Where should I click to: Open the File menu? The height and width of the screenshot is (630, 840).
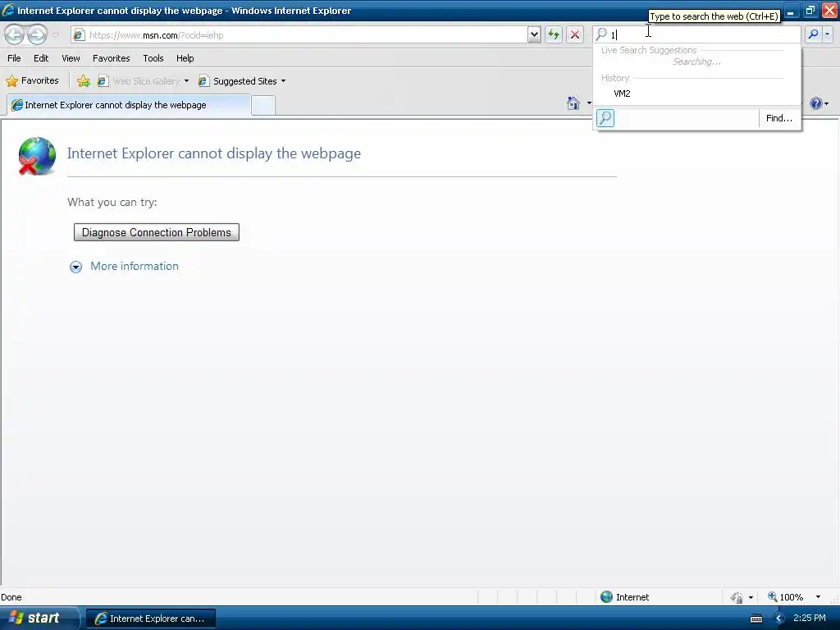tap(14, 58)
